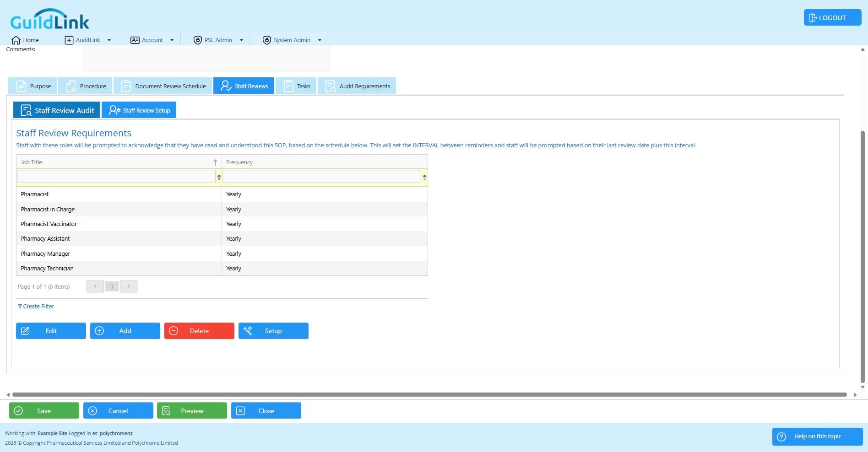
Task: Click the Job Title sort arrow
Action: click(x=215, y=162)
